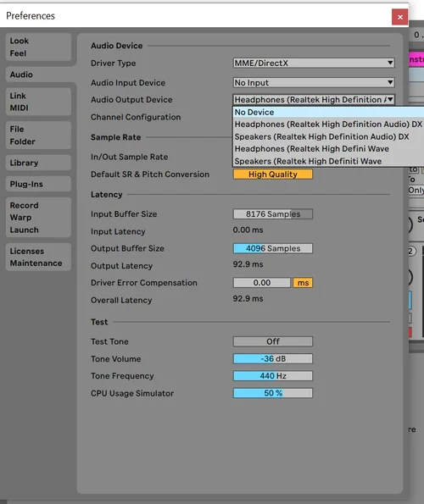The width and height of the screenshot is (424, 504).
Task: Pick Speakers Realtek High Definiti Wave
Action: [328, 161]
